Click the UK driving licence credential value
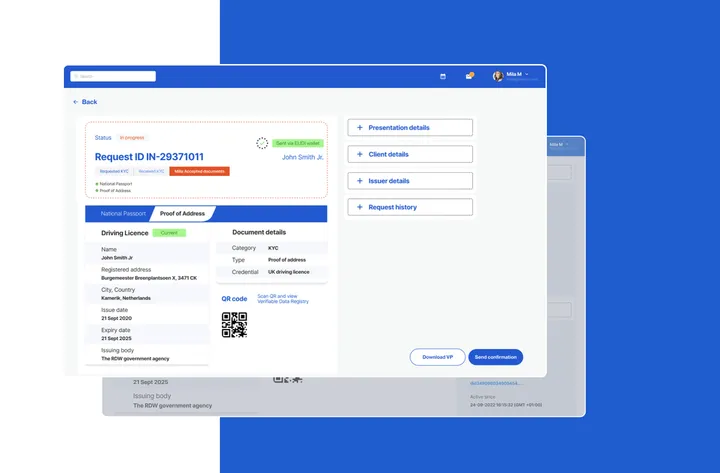 289,272
